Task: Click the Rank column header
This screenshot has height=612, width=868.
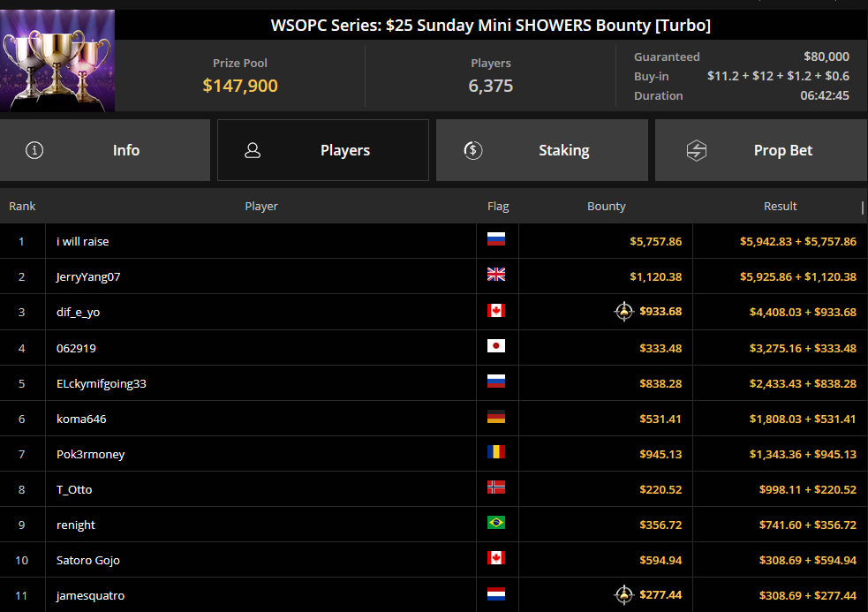Action: coord(22,206)
